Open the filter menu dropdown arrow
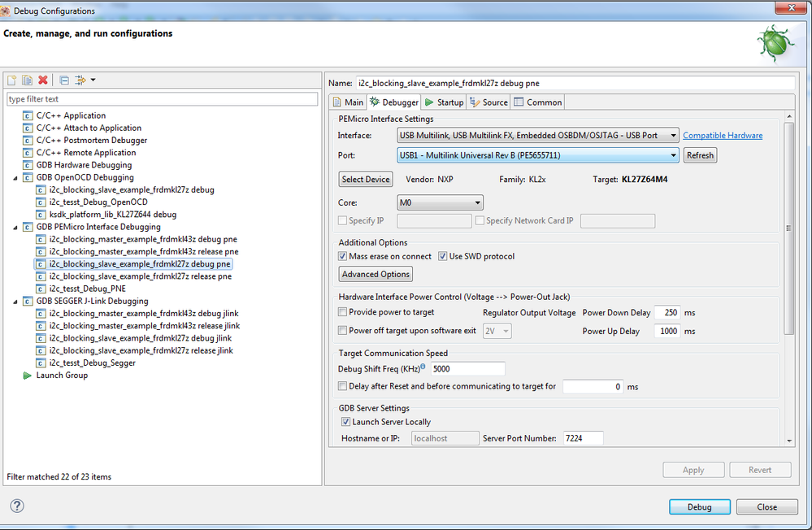812x530 pixels. point(93,80)
